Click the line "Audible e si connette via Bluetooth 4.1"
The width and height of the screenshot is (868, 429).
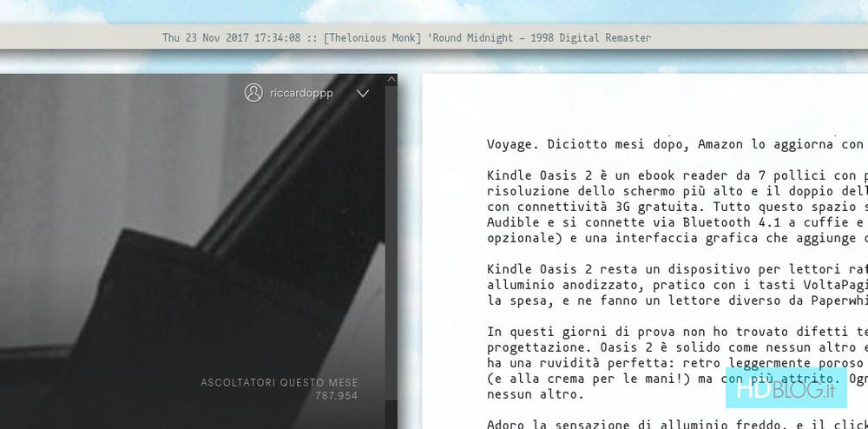(x=677, y=222)
